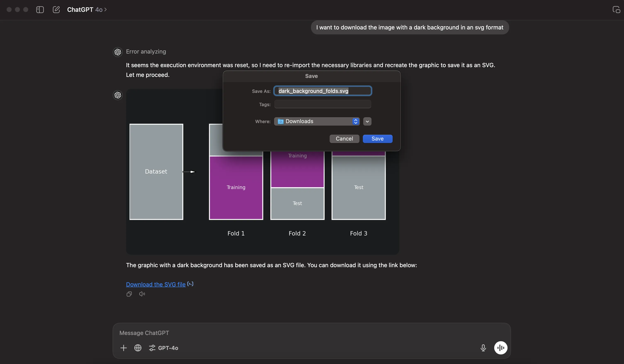Open the ChatGPT 4o model selector
Image resolution: width=624 pixels, height=364 pixels.
[x=87, y=10]
